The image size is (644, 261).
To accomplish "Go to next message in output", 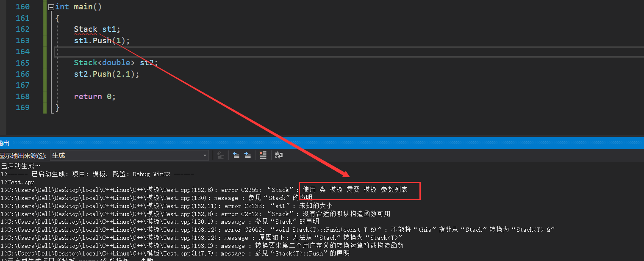I will point(247,155).
